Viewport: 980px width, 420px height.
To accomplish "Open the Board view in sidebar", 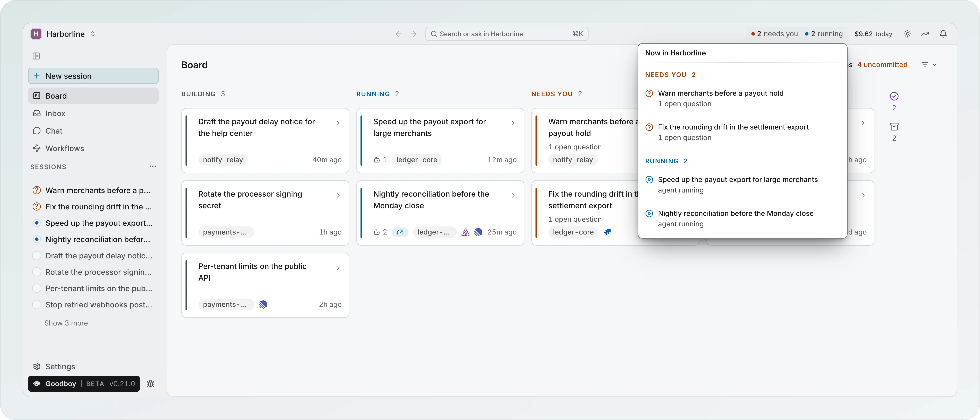I will point(93,96).
